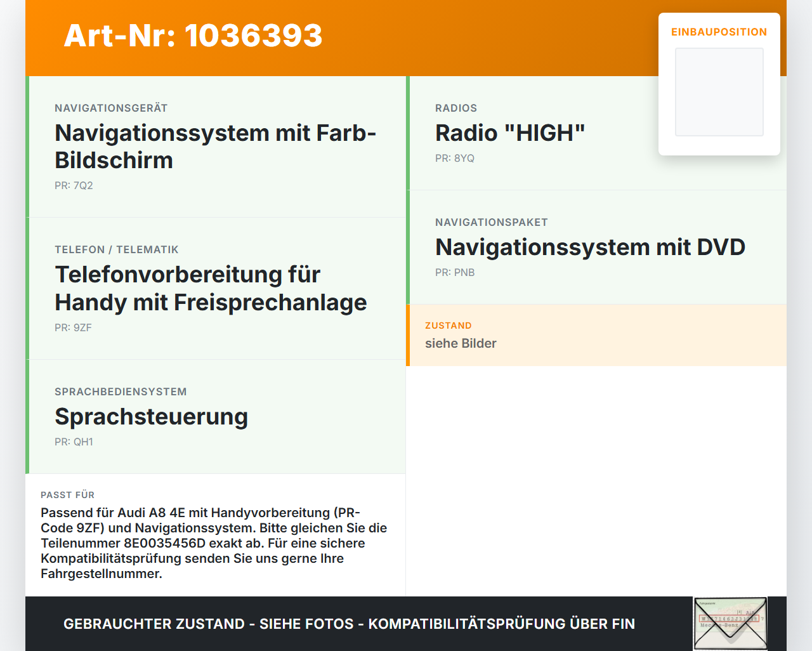Click the GEBRAUCHTER ZUSTAND footer banner text
This screenshot has height=651, width=812.
point(349,624)
